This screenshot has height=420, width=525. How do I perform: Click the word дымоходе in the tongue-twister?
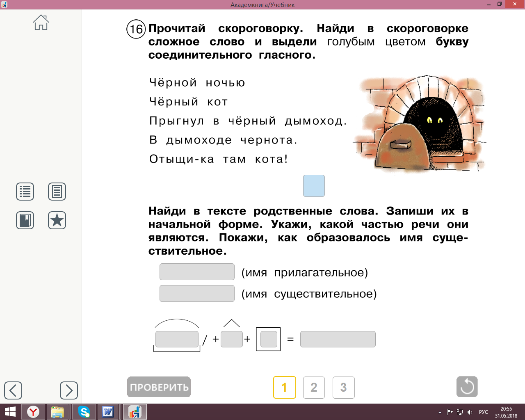point(199,140)
